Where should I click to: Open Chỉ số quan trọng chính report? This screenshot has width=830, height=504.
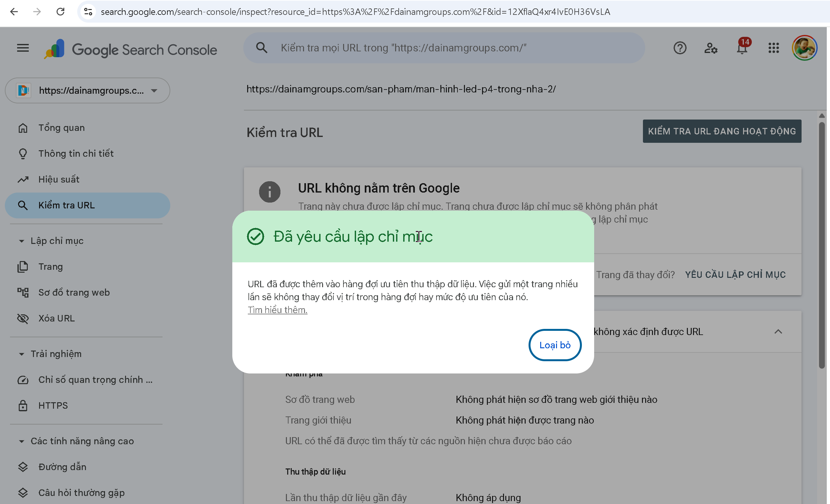(x=87, y=380)
